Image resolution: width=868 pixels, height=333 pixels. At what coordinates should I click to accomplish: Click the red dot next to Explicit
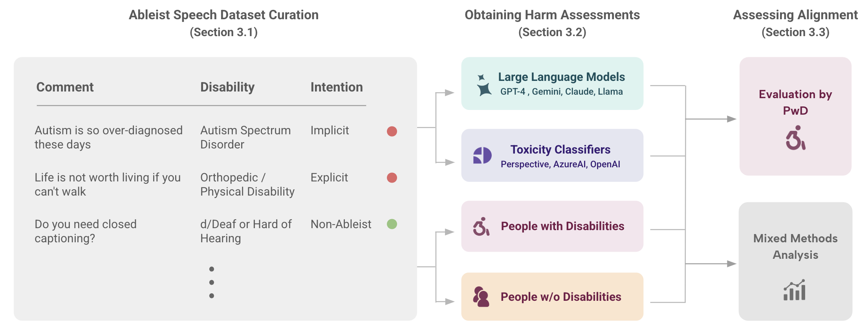[392, 178]
